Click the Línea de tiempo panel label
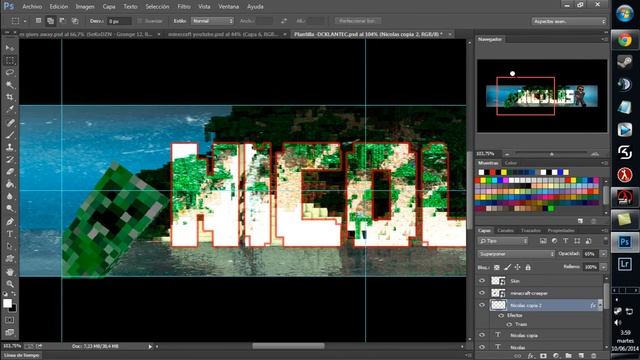 (x=21, y=356)
